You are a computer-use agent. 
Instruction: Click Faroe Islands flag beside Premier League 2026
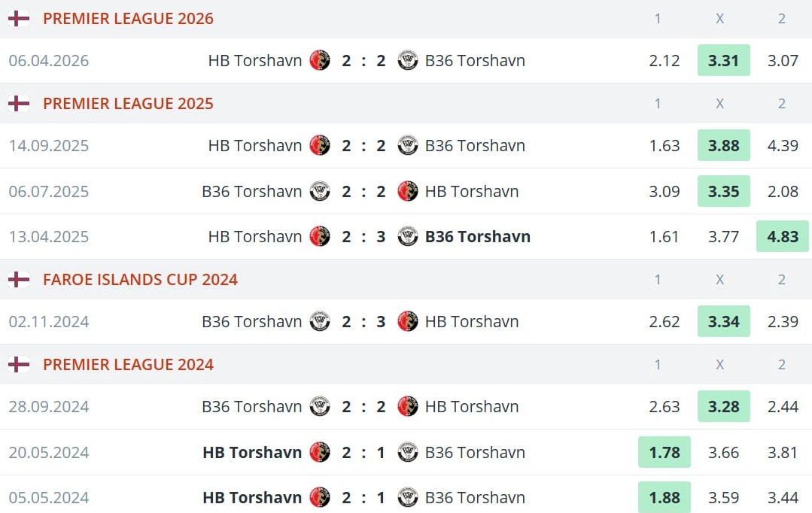click(19, 19)
